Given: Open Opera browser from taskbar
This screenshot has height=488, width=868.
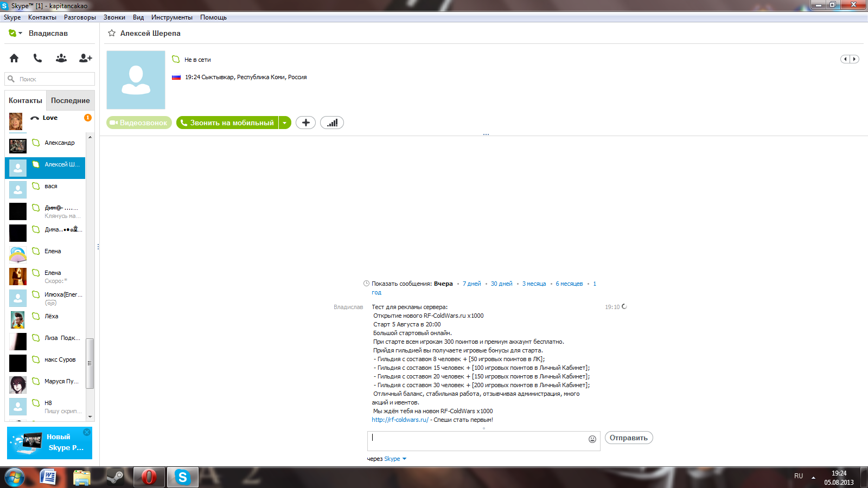Looking at the screenshot, I should click(x=149, y=477).
